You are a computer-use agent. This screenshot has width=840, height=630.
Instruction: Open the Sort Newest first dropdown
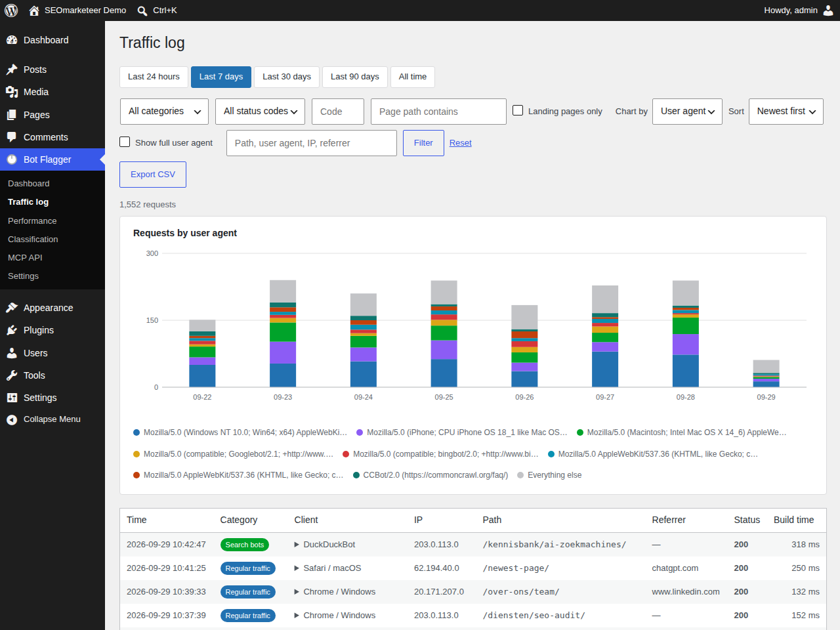click(786, 112)
